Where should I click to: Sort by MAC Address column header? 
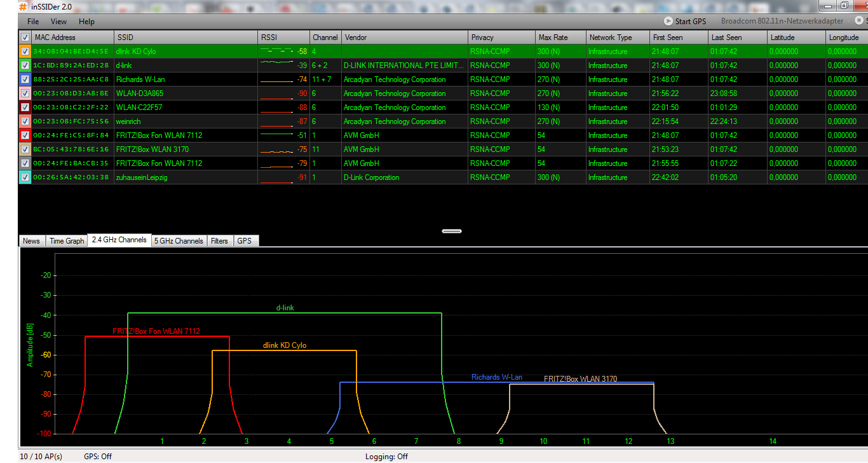[72, 38]
